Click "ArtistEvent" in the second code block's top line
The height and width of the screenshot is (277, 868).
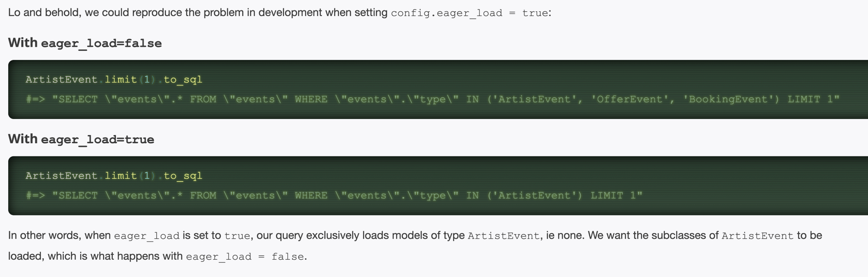pos(61,176)
